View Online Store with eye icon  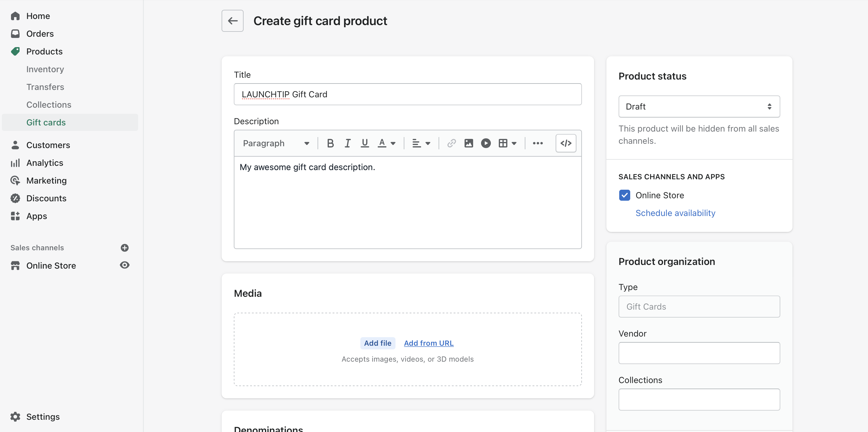[125, 265]
